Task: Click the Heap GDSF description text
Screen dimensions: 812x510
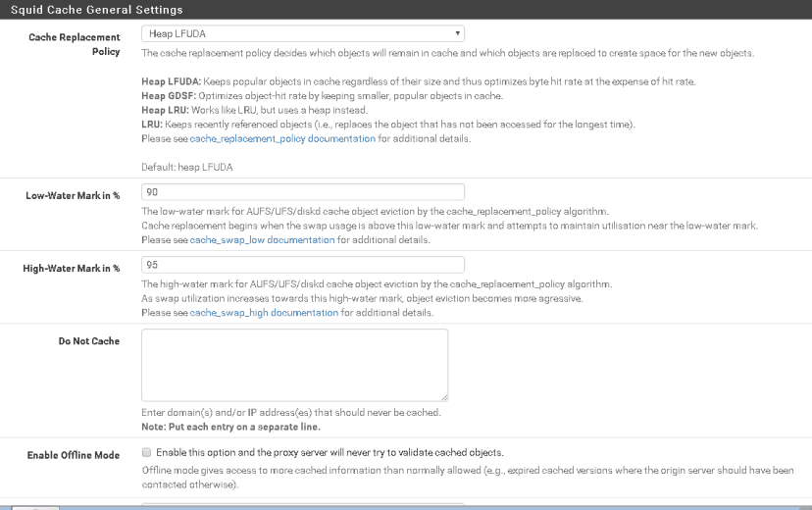Action: pyautogui.click(x=322, y=96)
